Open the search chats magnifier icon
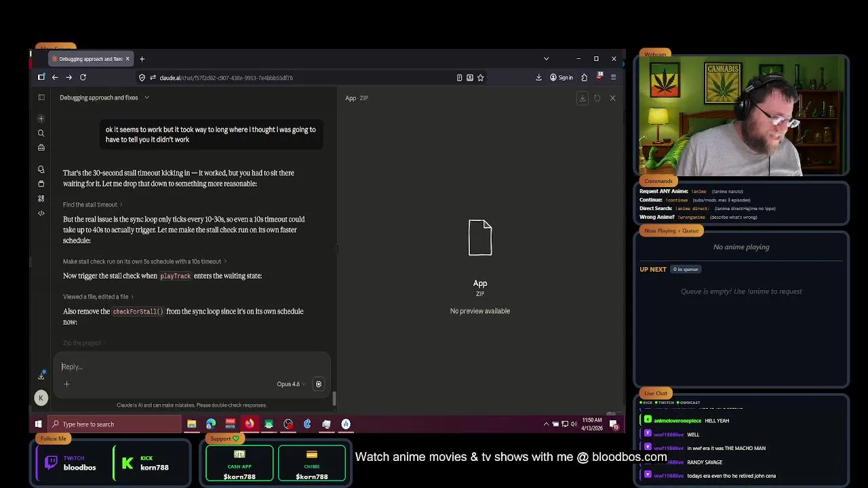 tap(41, 134)
